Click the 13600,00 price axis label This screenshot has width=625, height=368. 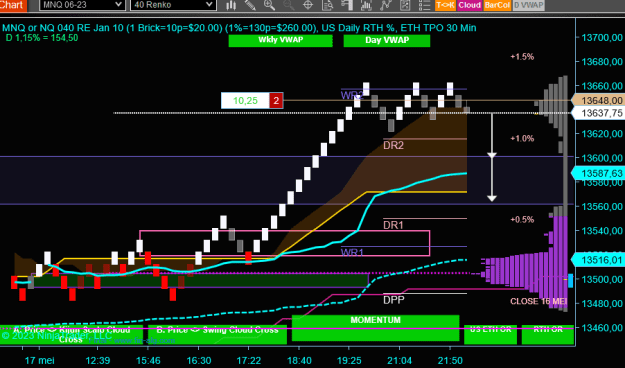coord(602,158)
